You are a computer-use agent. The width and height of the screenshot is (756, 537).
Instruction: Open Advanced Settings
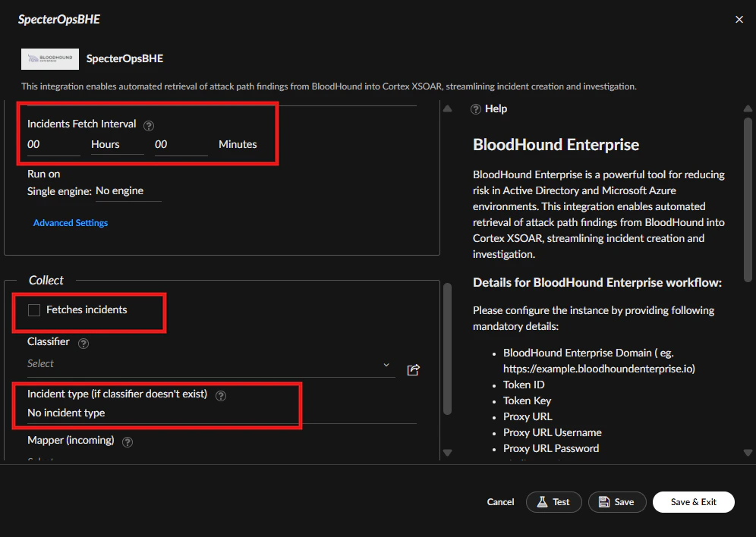click(x=70, y=222)
